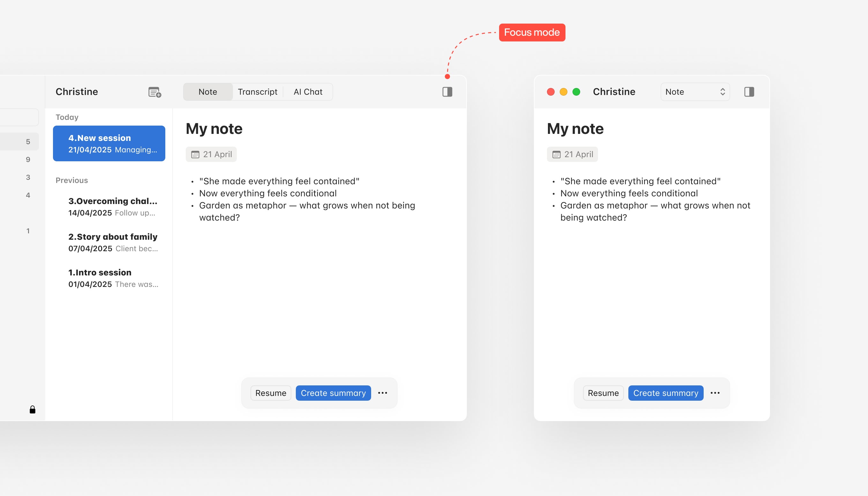The image size is (868, 496).
Task: Click calendar icon on left 21 April chip
Action: point(195,155)
